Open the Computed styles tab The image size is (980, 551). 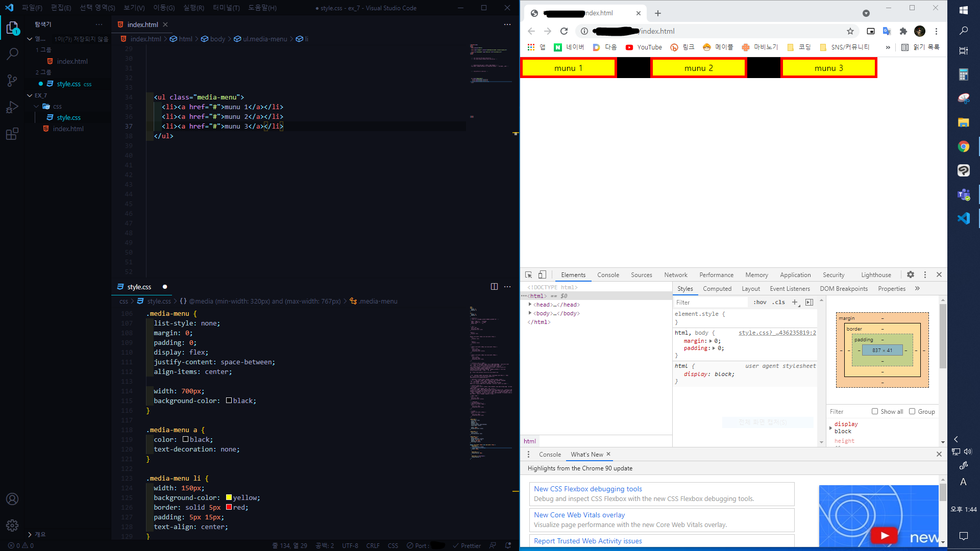click(x=717, y=289)
